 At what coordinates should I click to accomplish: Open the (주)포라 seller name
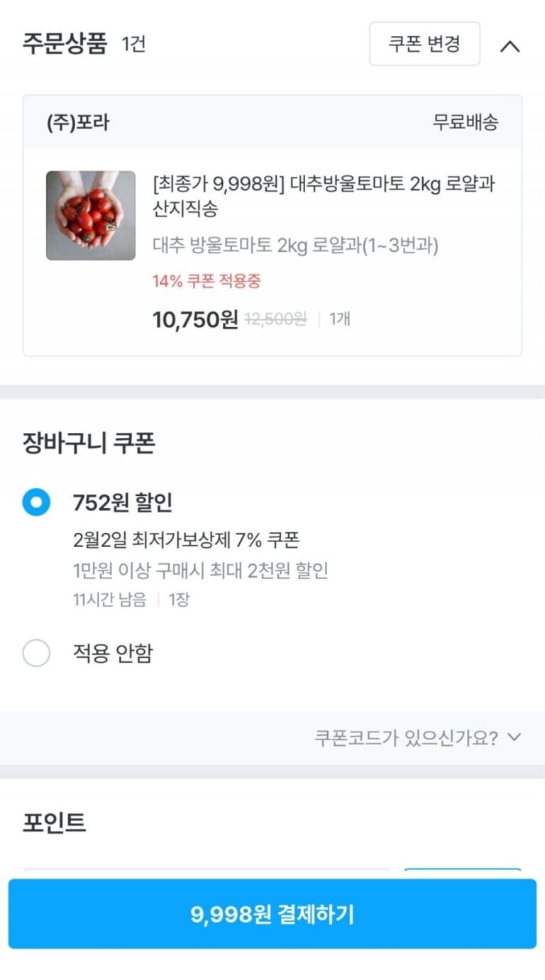78,122
